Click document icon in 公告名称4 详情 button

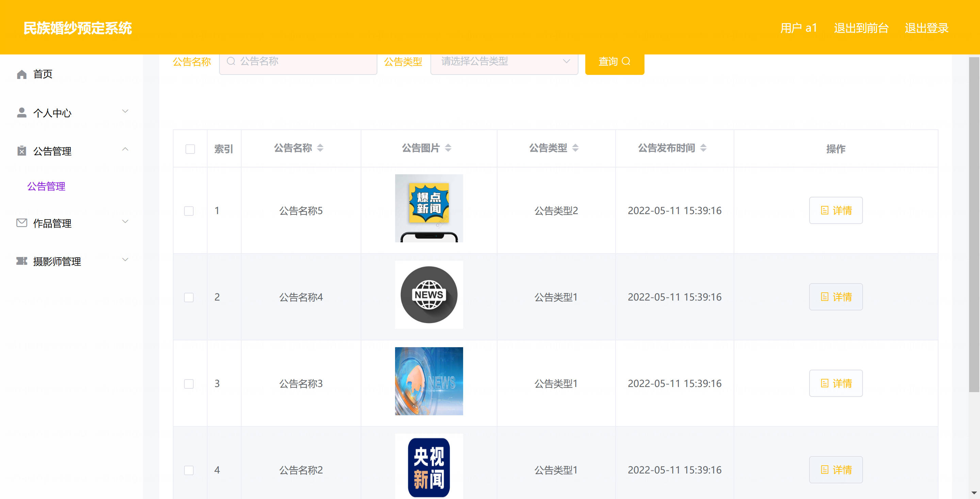(824, 297)
